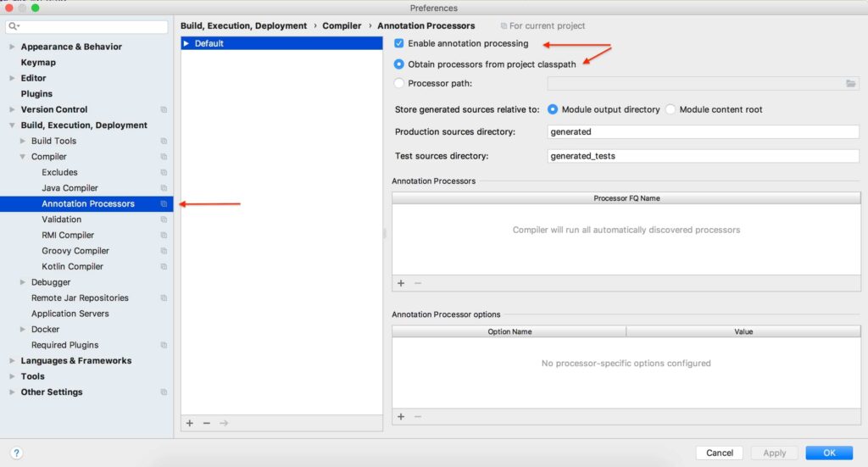Remove profile with minus below Default list

click(207, 423)
